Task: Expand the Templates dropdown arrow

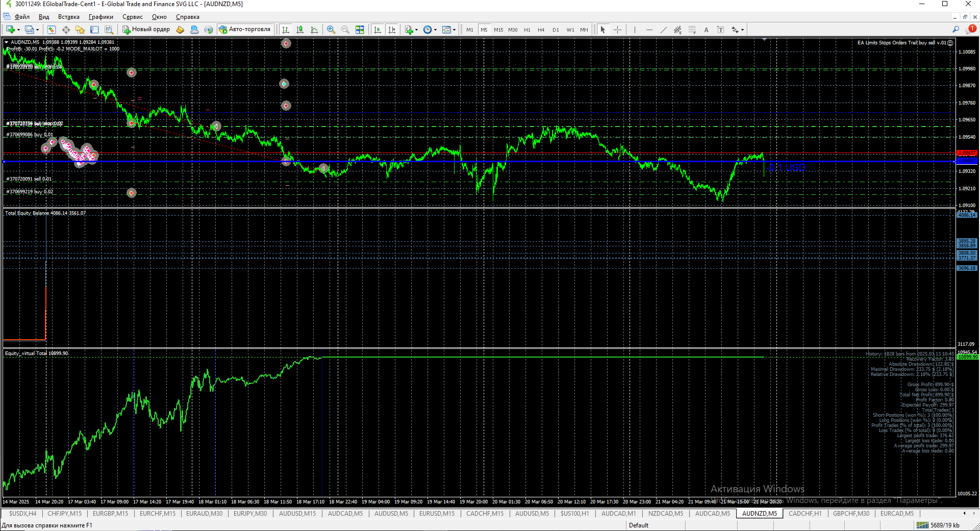Action: (454, 30)
